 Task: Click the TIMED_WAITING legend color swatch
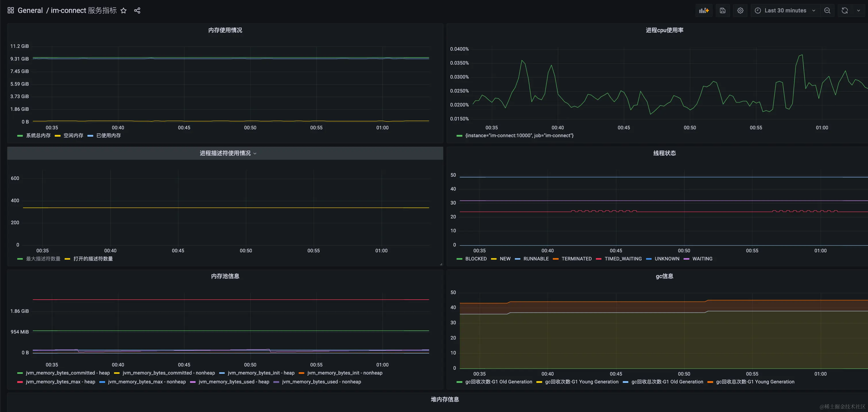(598, 259)
